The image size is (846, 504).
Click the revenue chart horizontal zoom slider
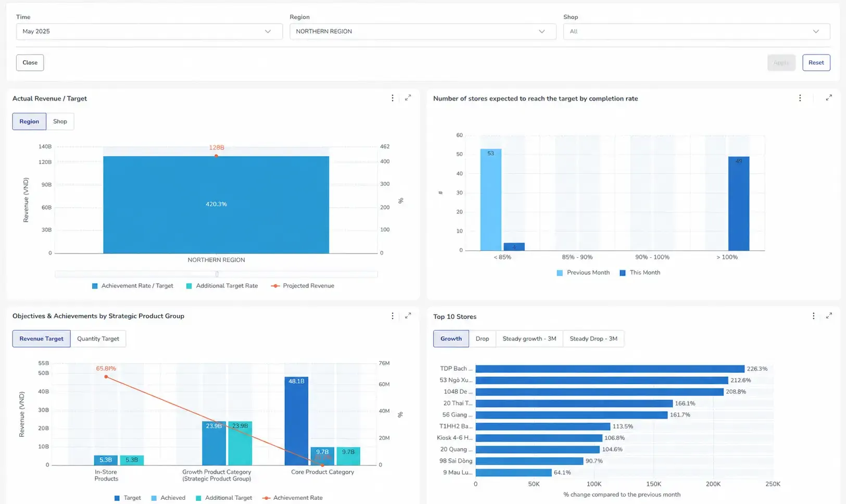point(216,274)
